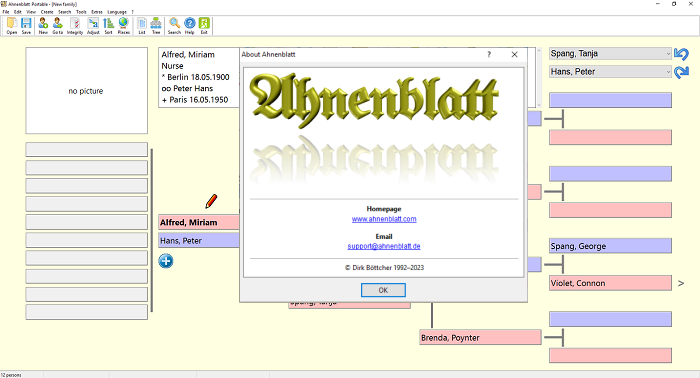This screenshot has height=378, width=700.
Task: Click the 12 persons status bar text
Action: [11, 375]
